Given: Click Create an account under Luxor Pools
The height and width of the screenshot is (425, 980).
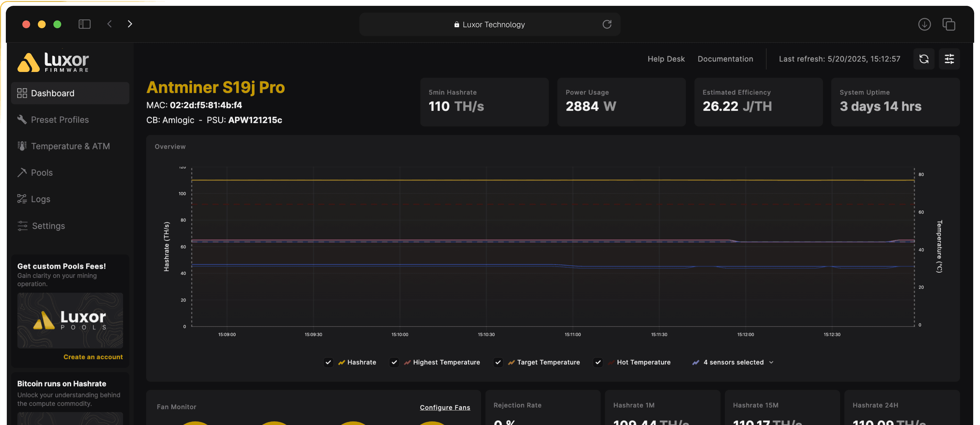Looking at the screenshot, I should click(93, 357).
